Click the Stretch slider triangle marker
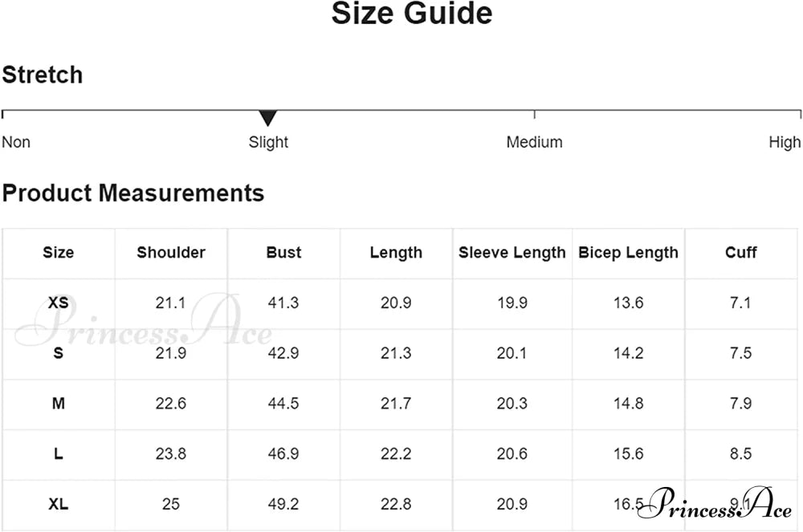803x532 pixels. point(268,119)
